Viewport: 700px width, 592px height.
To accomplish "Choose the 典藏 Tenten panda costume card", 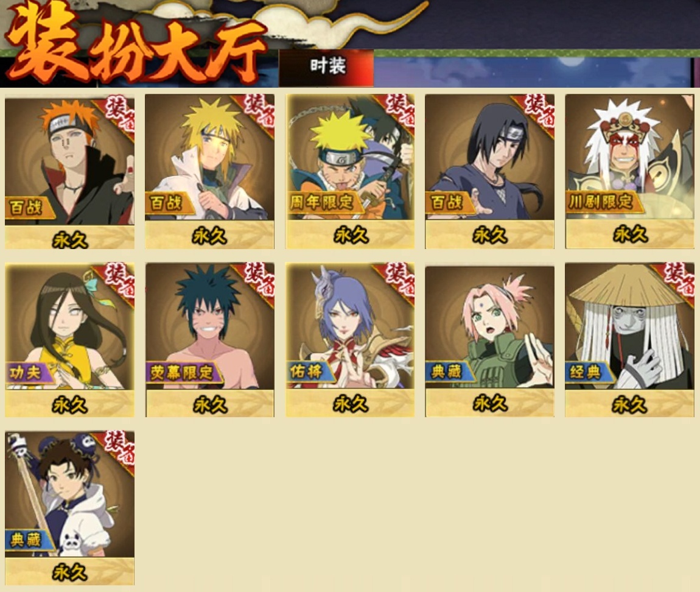I will (69, 508).
